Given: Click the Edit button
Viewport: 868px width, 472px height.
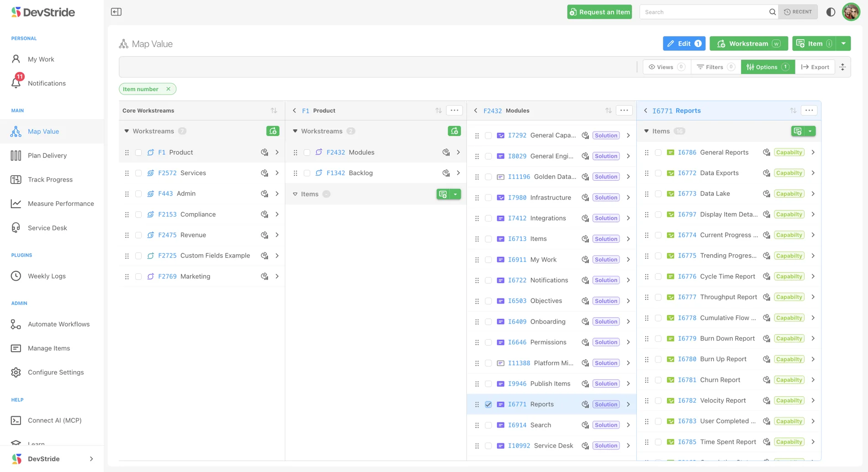Looking at the screenshot, I should pyautogui.click(x=684, y=43).
